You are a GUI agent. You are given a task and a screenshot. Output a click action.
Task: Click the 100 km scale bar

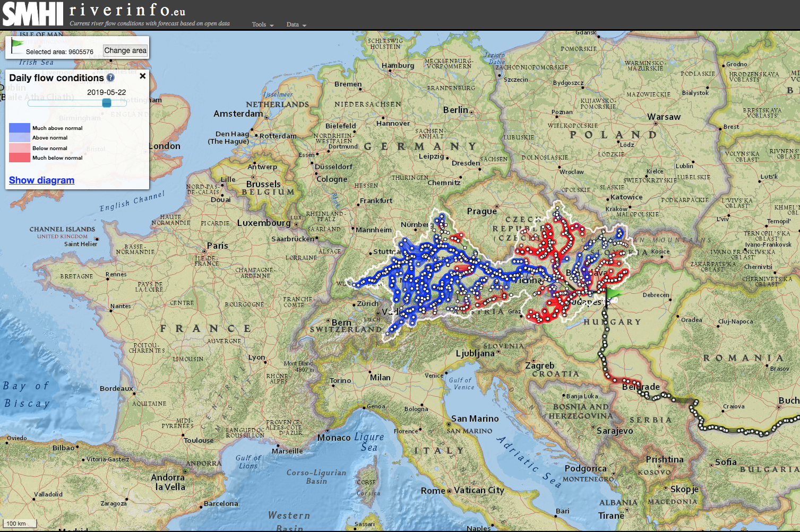tap(21, 524)
